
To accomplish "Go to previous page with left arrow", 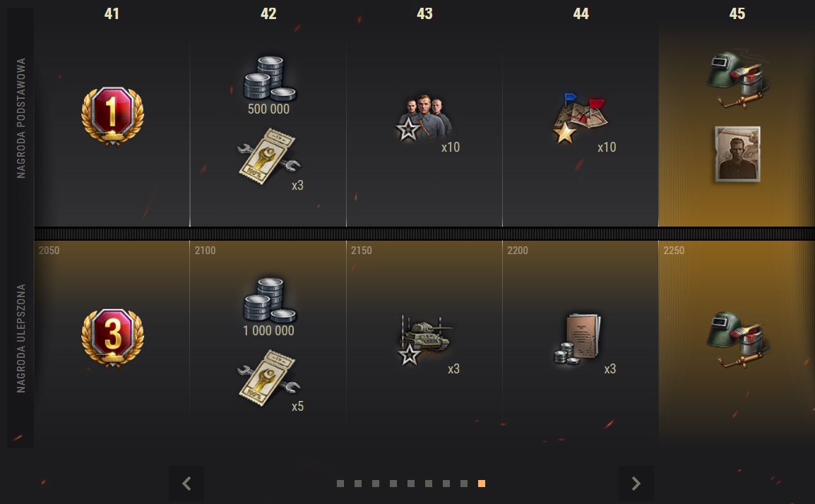I will pos(186,484).
